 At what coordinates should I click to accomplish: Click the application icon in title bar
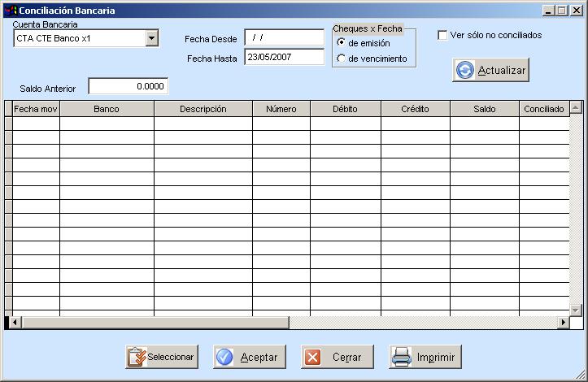(x=10, y=11)
